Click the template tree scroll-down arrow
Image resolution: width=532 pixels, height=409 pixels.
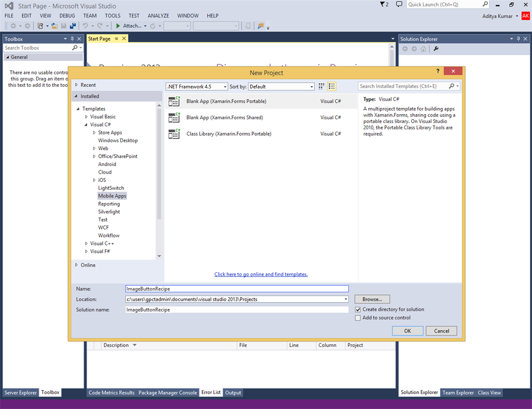pyautogui.click(x=159, y=256)
